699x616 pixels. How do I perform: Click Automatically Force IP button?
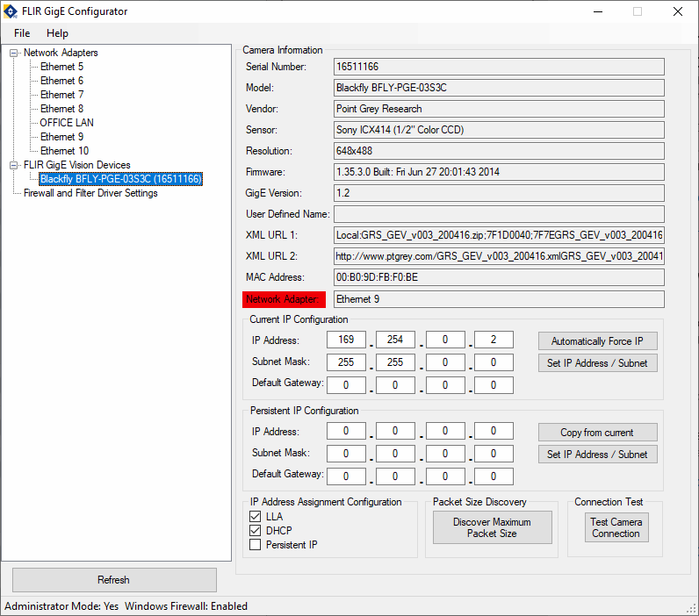pyautogui.click(x=597, y=341)
